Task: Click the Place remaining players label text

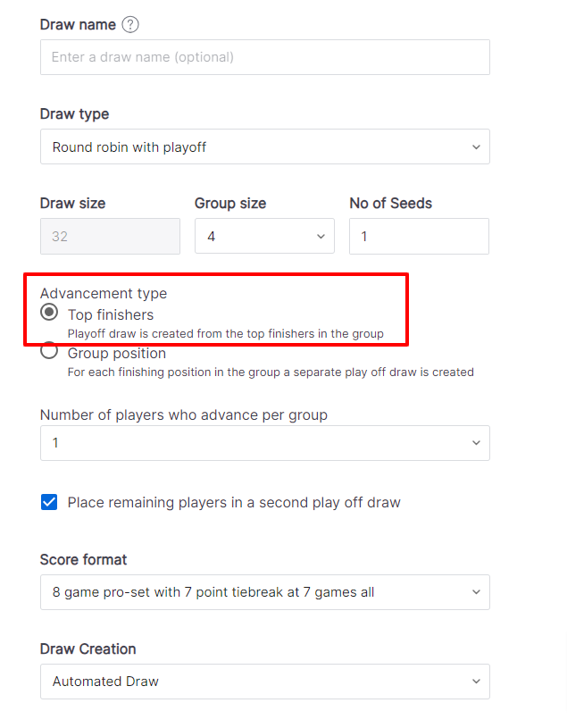Action: (x=234, y=502)
